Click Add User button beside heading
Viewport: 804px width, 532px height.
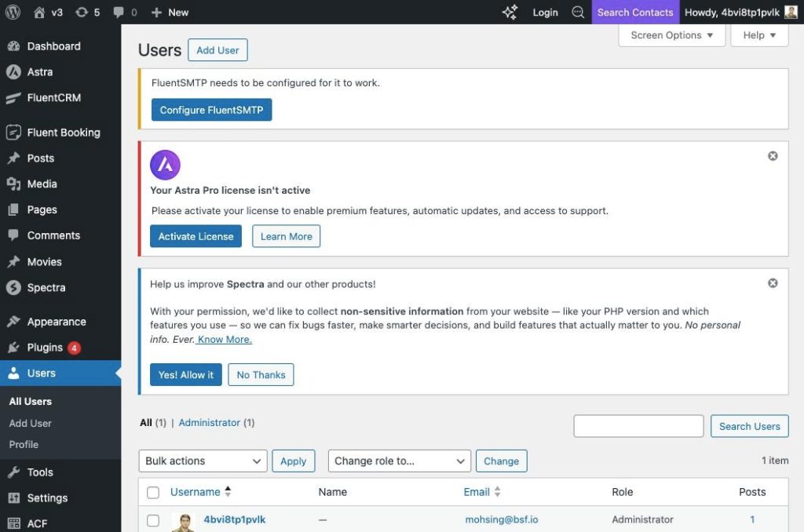pos(217,49)
